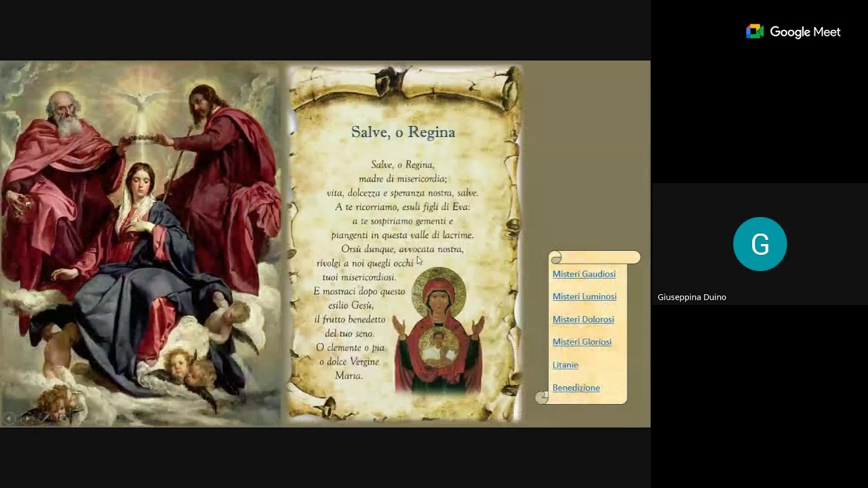Click the Google Meet logo

click(793, 32)
